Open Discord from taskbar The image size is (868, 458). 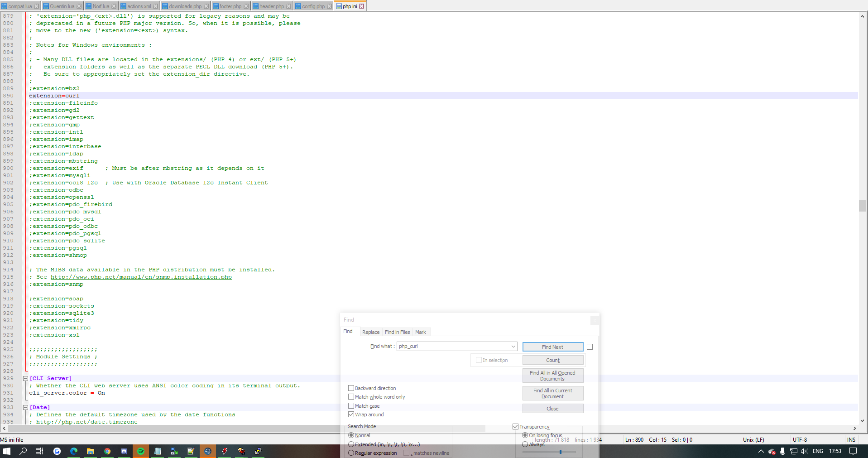[124, 451]
